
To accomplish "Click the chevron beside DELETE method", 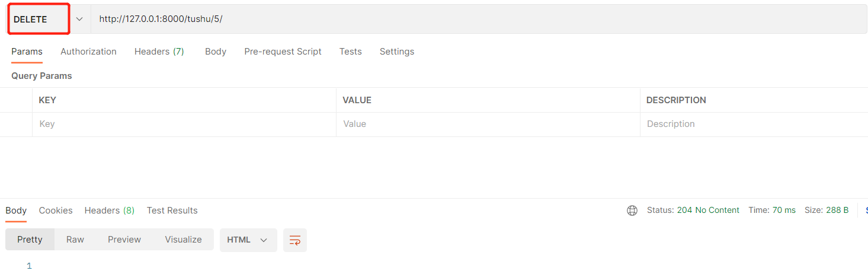I will click(80, 20).
